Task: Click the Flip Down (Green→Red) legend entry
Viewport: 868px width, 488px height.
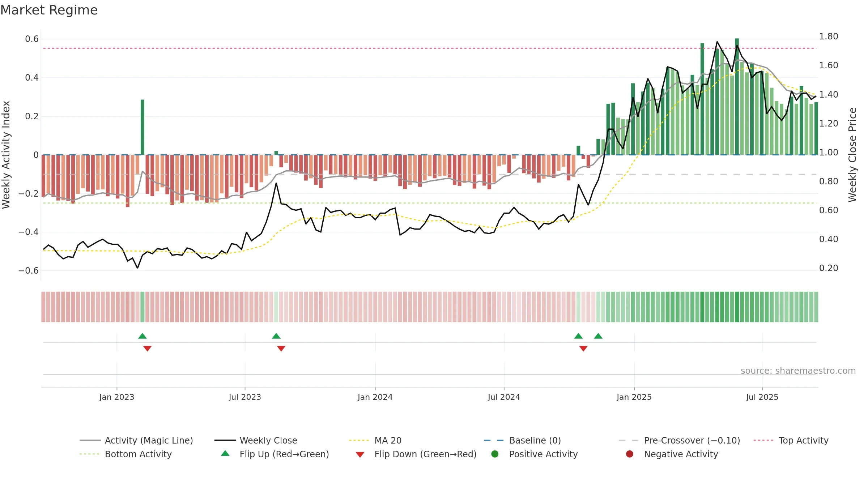Action: pyautogui.click(x=416, y=454)
